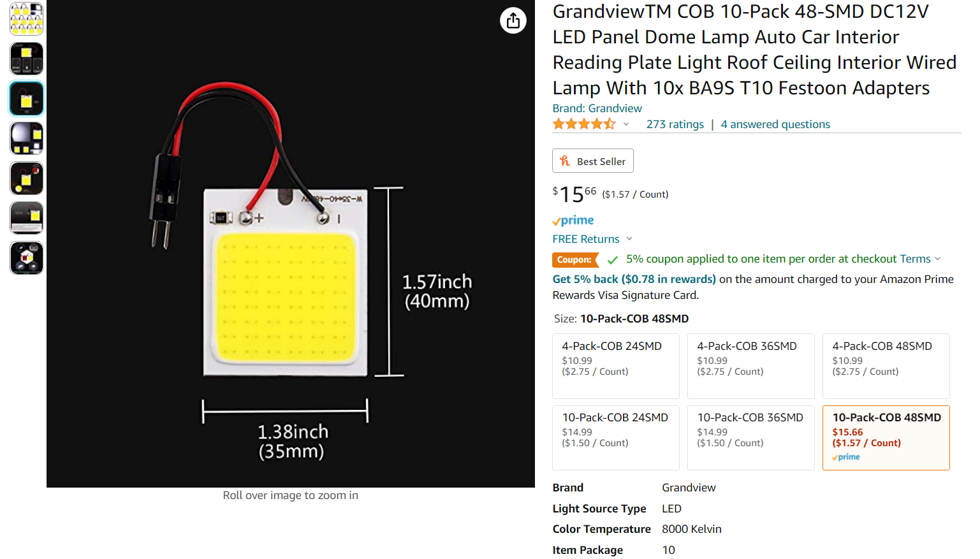Click the Best Seller badge icon
The image size is (980, 559).
coord(565,161)
